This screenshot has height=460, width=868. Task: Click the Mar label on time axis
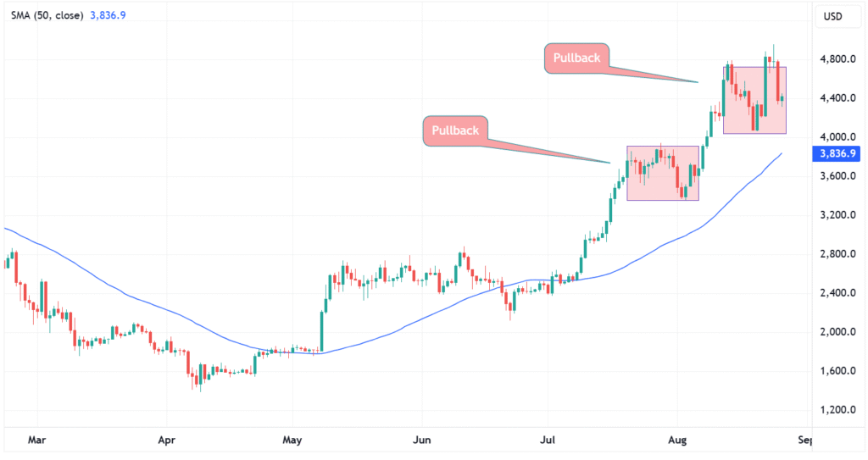point(36,441)
